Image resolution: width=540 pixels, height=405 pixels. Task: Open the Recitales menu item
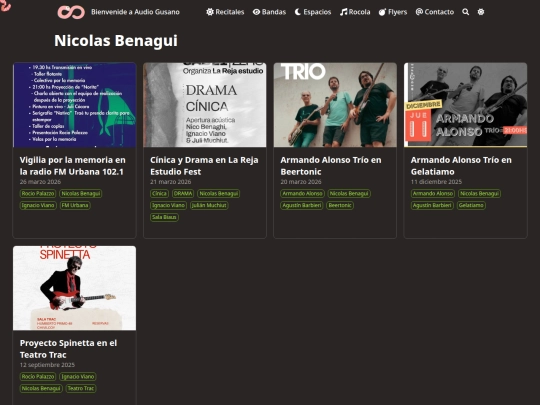[x=225, y=12]
